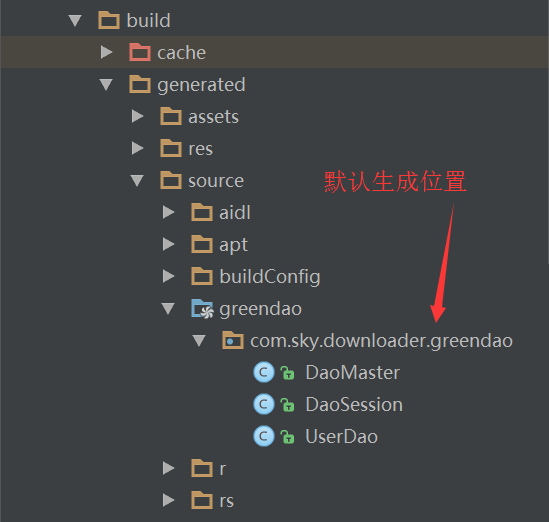Screen dimensions: 549x522
Task: Click the DaoSession class icon
Action: coord(264,404)
